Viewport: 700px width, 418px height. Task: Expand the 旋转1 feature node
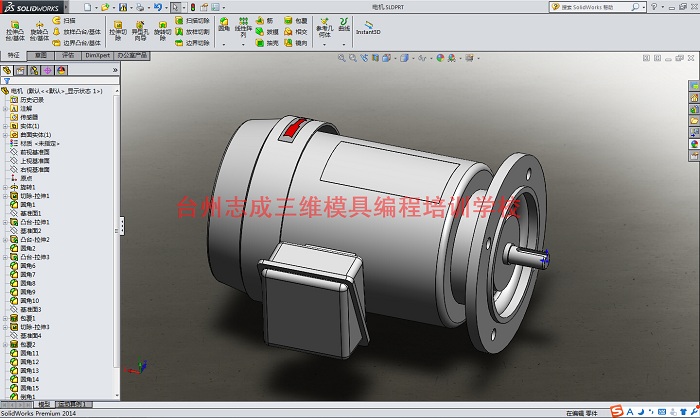(x=5, y=187)
